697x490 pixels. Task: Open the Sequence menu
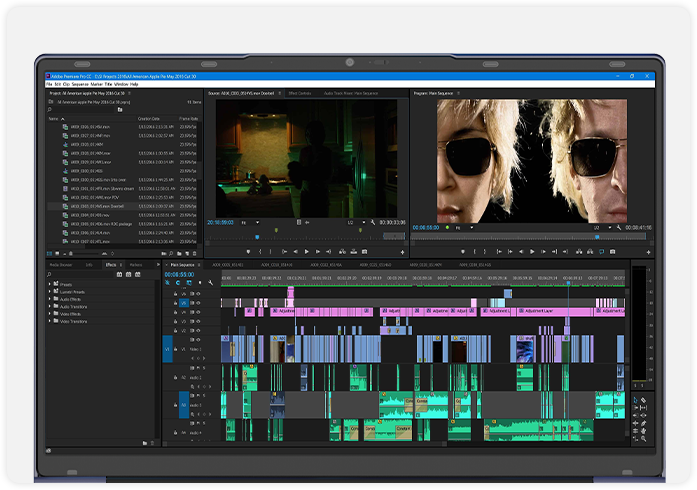coord(82,84)
